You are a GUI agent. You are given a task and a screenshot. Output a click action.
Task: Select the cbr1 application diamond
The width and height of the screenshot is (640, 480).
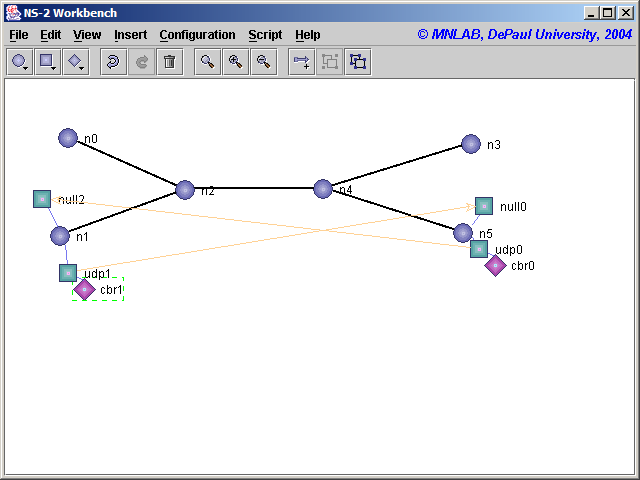click(84, 289)
